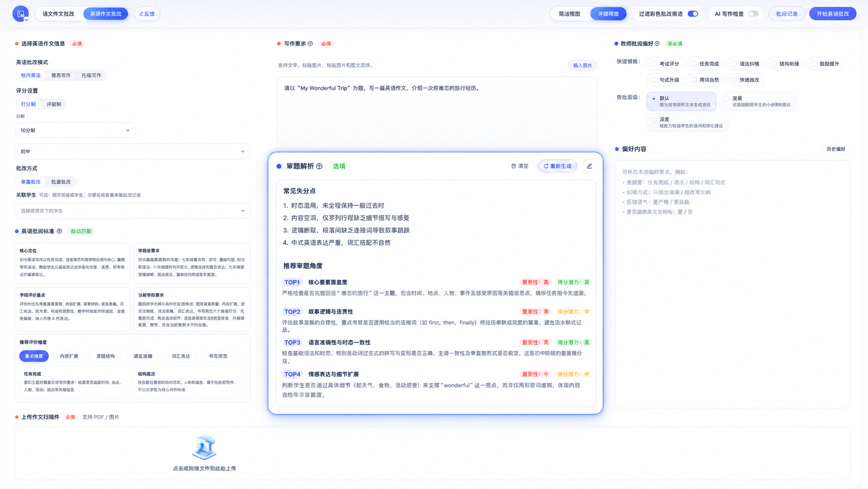The width and height of the screenshot is (868, 489).
Task: Select 书写规范 evaluation tab
Action: click(218, 356)
